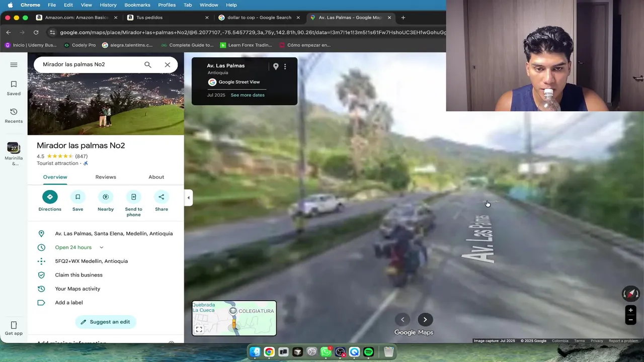This screenshot has width=644, height=362.
Task: Open the Codely Pro bookmark
Action: pos(79,45)
